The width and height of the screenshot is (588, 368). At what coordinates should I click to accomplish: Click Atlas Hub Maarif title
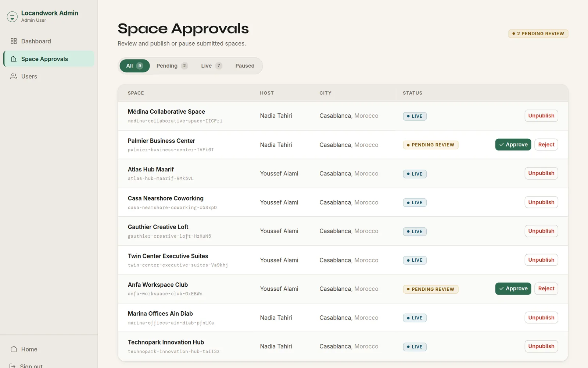coord(151,169)
